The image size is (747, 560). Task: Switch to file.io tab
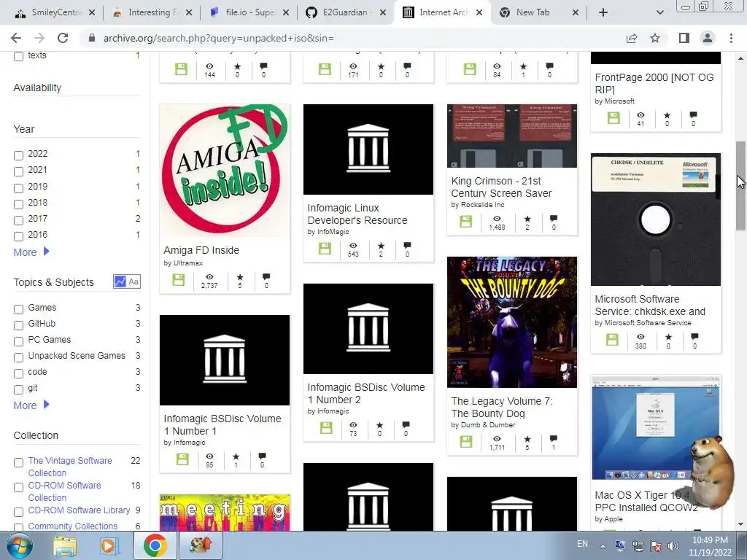[x=249, y=12]
